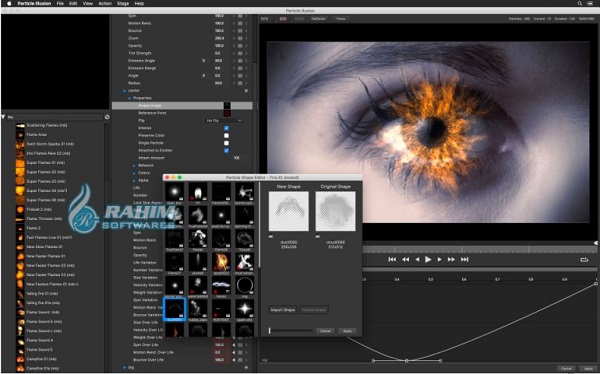The height and width of the screenshot is (374, 600).
Task: Play the particle preview
Action: click(428, 260)
